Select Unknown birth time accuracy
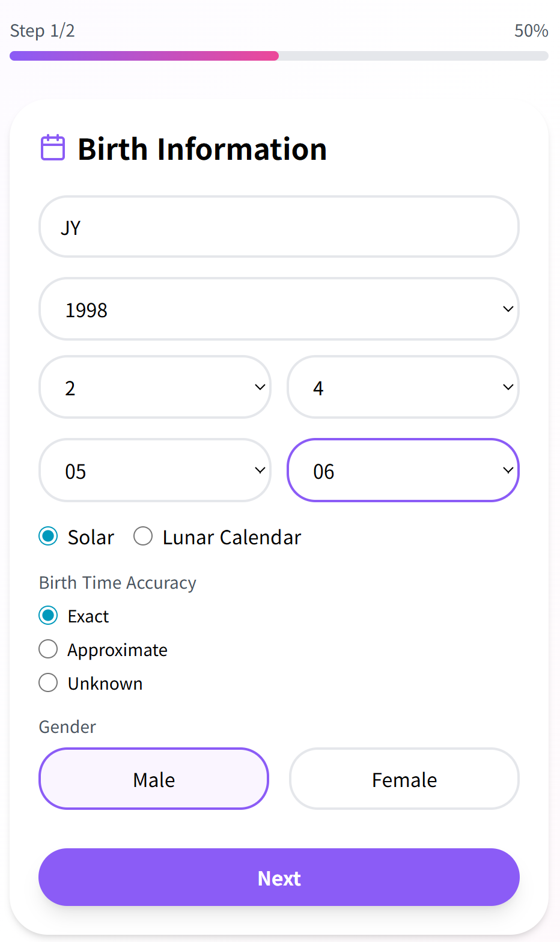560x942 pixels. (x=48, y=682)
